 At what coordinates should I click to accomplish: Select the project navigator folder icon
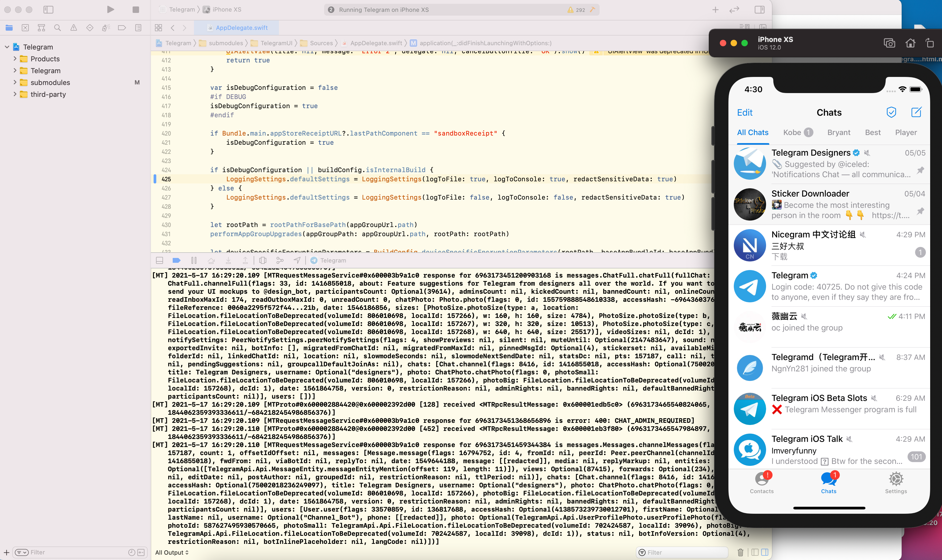tap(9, 27)
